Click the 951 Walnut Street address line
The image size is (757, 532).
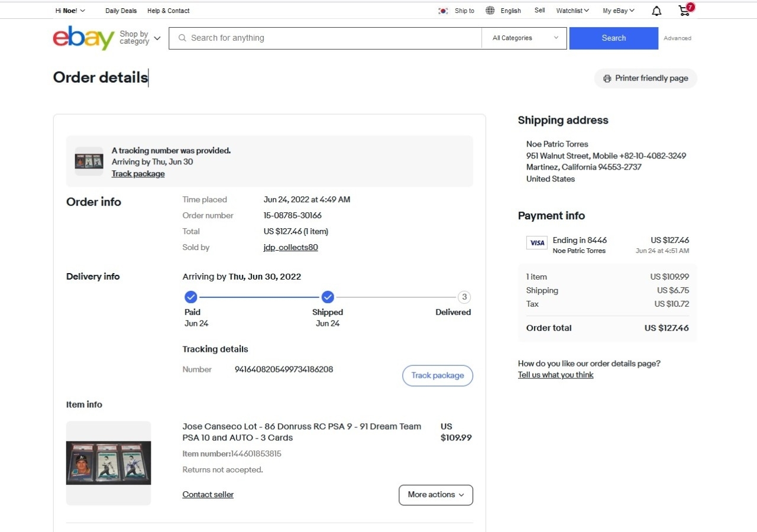pyautogui.click(x=606, y=155)
